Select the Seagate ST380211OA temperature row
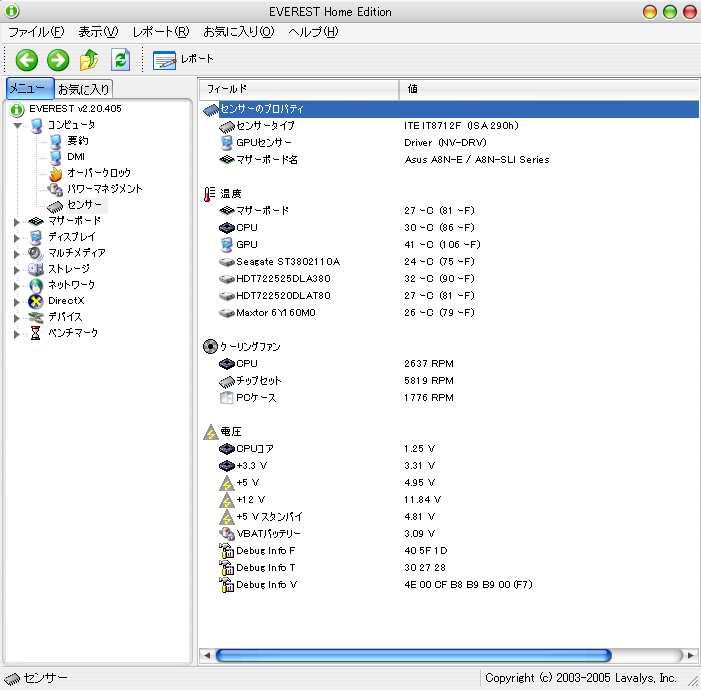Viewport: 701px width, 690px height. click(450, 262)
